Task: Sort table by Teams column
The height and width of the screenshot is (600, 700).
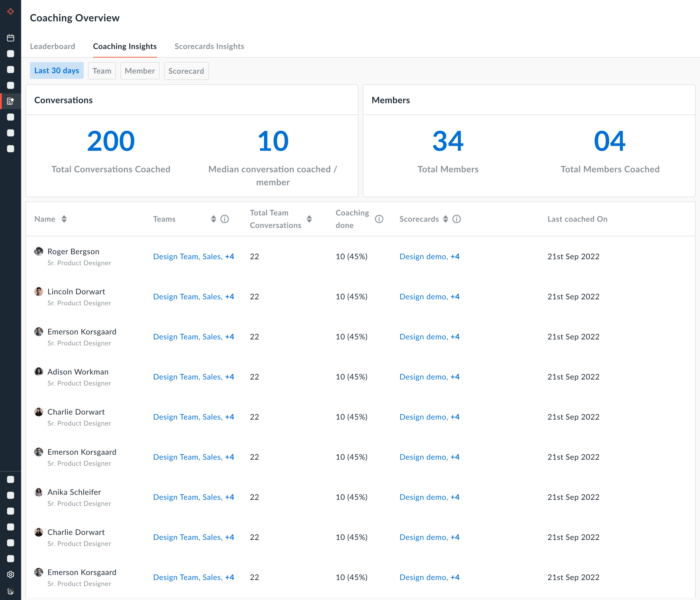Action: (x=213, y=219)
